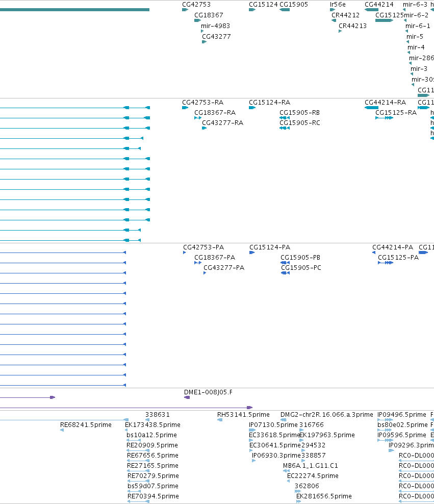Select the mir-5 gene label

(x=415, y=37)
